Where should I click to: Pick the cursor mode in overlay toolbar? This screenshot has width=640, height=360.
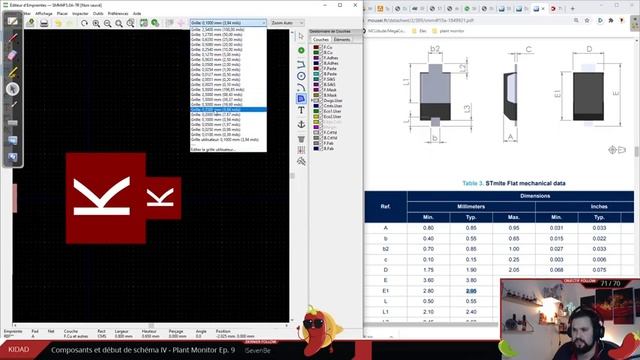13,89
